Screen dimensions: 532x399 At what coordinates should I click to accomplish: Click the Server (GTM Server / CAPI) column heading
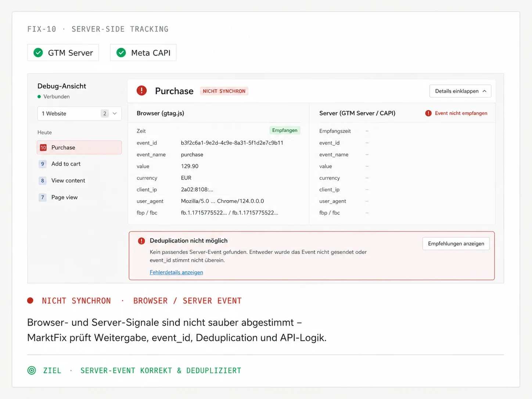(357, 113)
